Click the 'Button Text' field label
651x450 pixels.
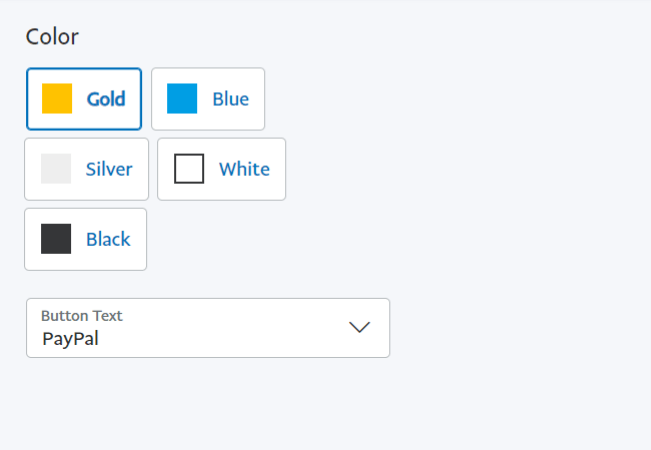pos(81,316)
